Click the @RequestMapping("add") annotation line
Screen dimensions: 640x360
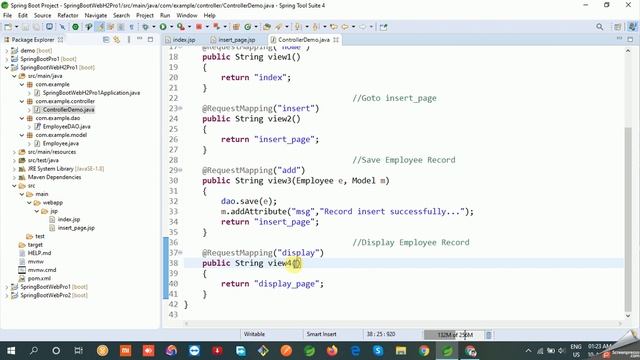coord(253,170)
